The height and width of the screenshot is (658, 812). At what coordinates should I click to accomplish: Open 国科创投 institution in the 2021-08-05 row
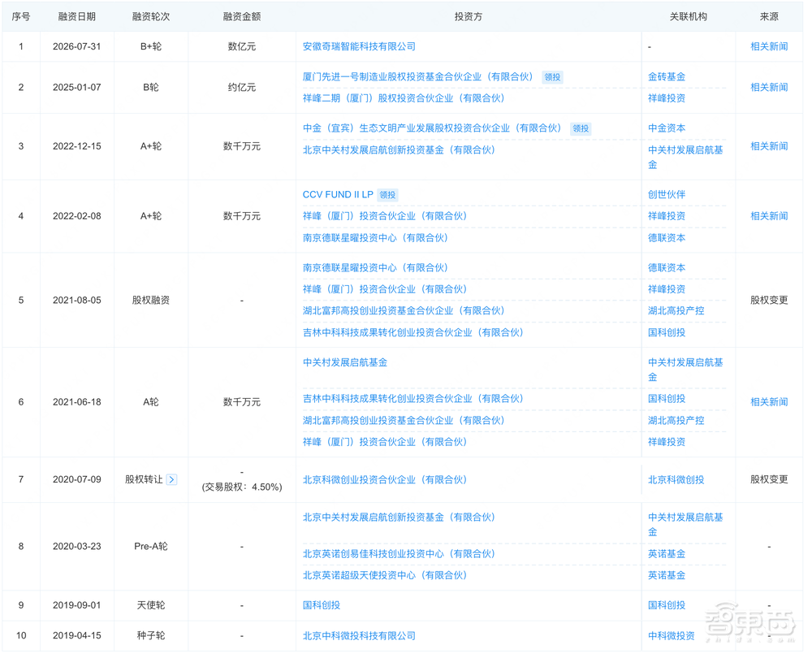pos(667,332)
